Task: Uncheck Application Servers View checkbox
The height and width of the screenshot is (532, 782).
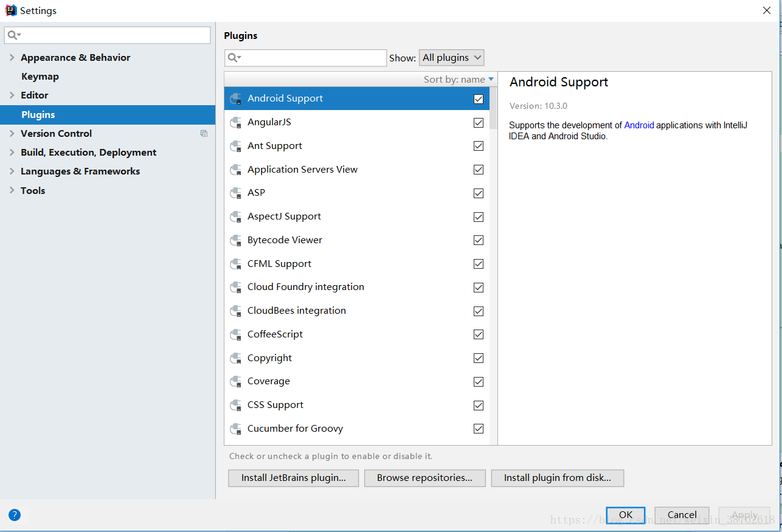Action: 479,170
